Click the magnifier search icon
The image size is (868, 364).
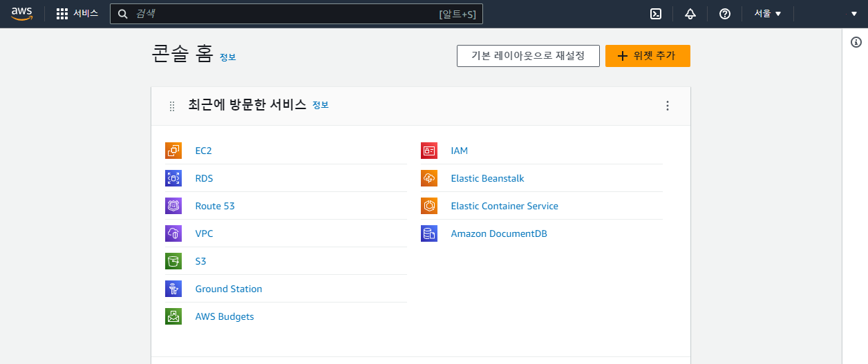[123, 14]
